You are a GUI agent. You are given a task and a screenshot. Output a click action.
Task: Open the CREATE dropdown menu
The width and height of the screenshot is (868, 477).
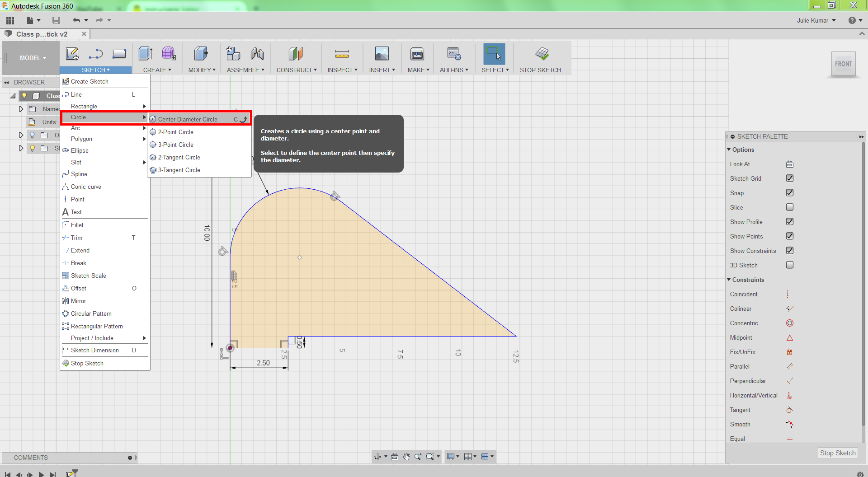click(157, 70)
